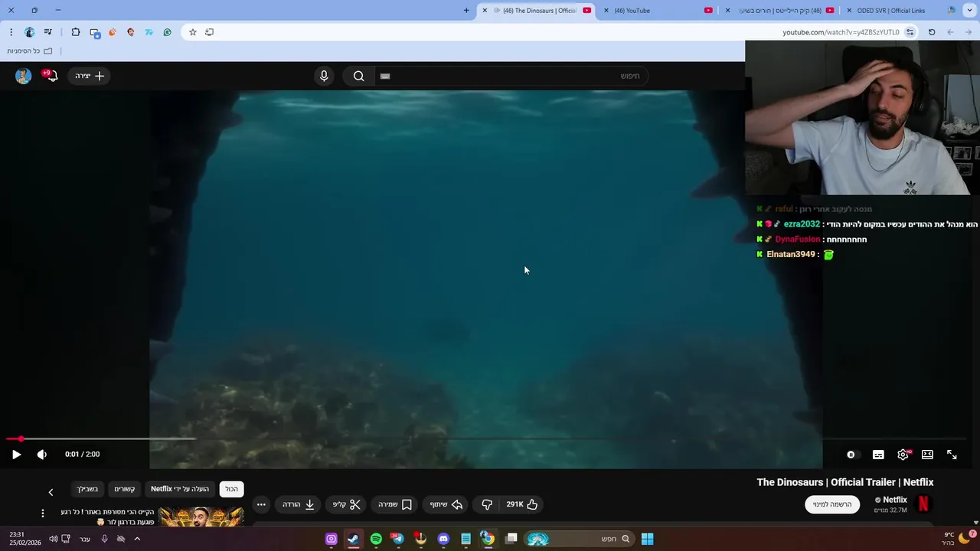Select the בשבילך filter chip
The width and height of the screenshot is (980, 551).
tap(87, 489)
